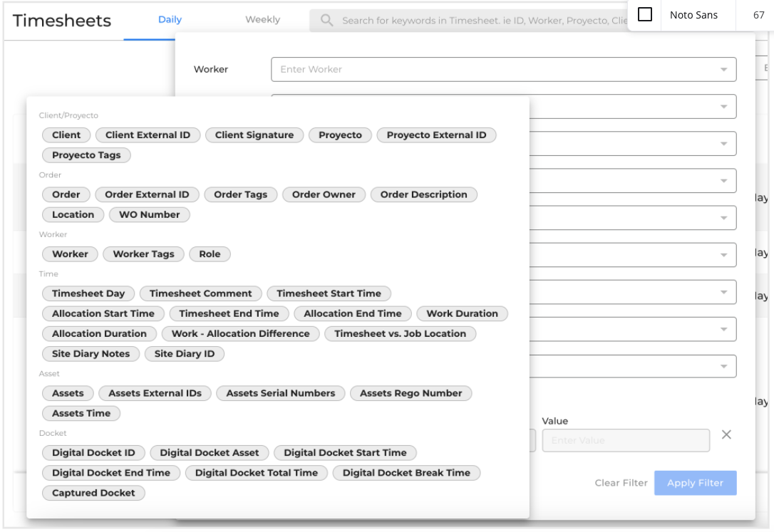The height and width of the screenshot is (532, 774).
Task: Choose the Proyecto Tags chip
Action: (86, 155)
